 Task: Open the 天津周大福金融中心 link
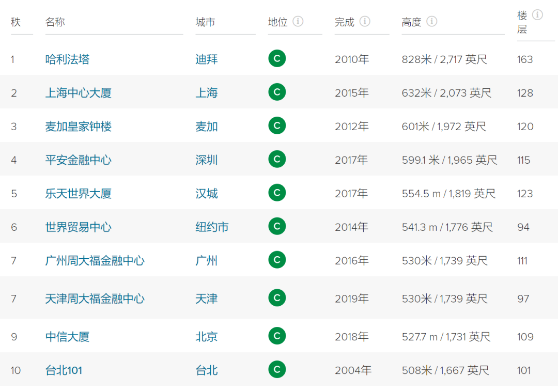(95, 299)
